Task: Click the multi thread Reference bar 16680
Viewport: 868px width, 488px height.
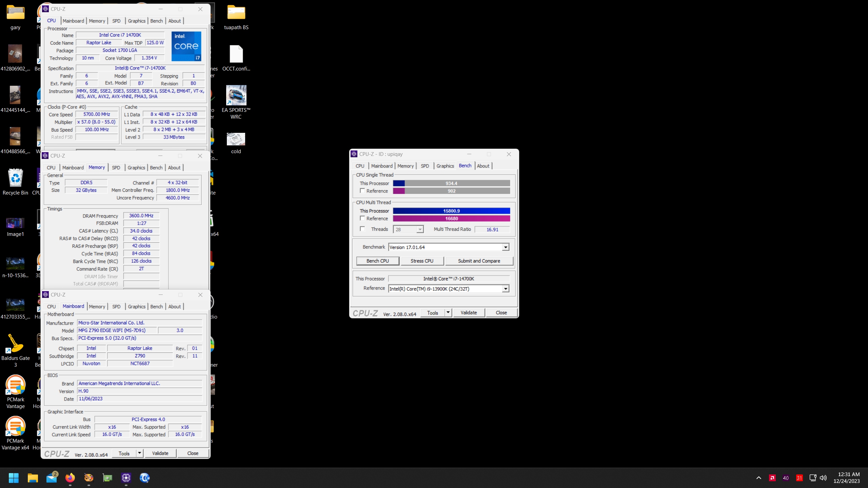Action: pos(452,219)
